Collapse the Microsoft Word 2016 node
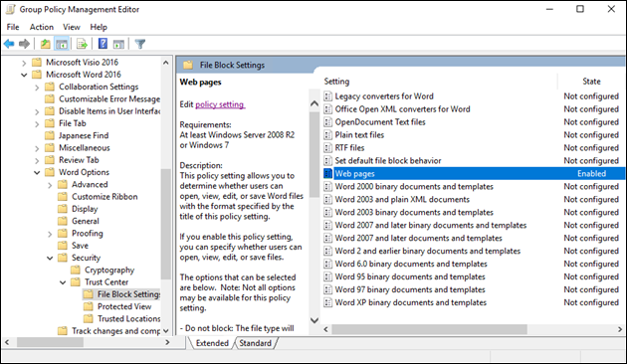627x364 pixels. 24,75
